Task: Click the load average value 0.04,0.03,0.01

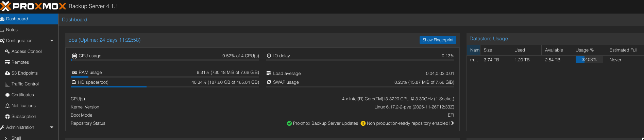Action: 440,74
